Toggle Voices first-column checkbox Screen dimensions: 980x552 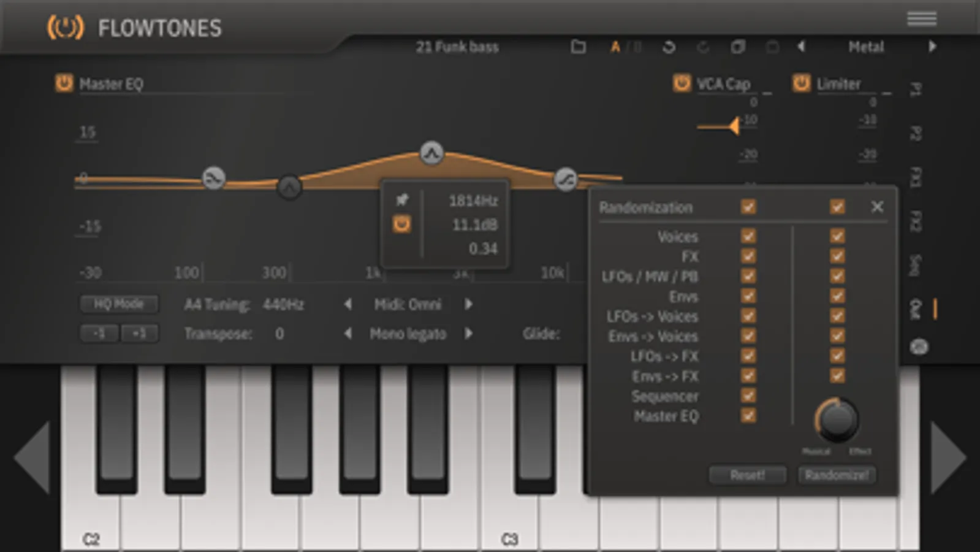(748, 236)
